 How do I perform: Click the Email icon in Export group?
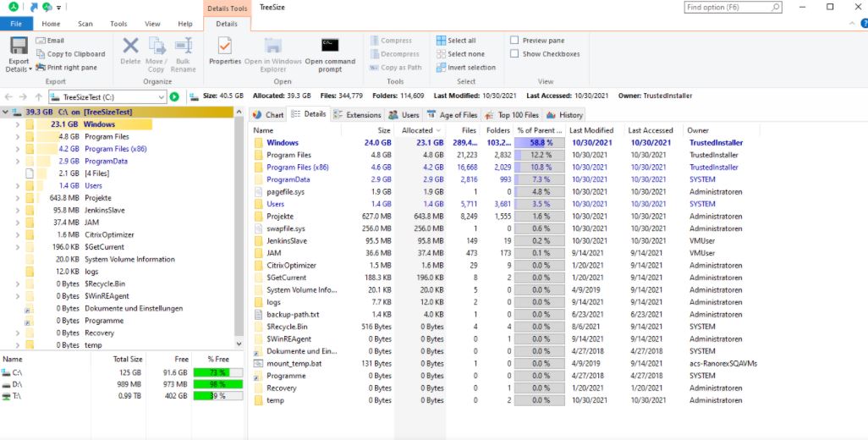pyautogui.click(x=41, y=41)
